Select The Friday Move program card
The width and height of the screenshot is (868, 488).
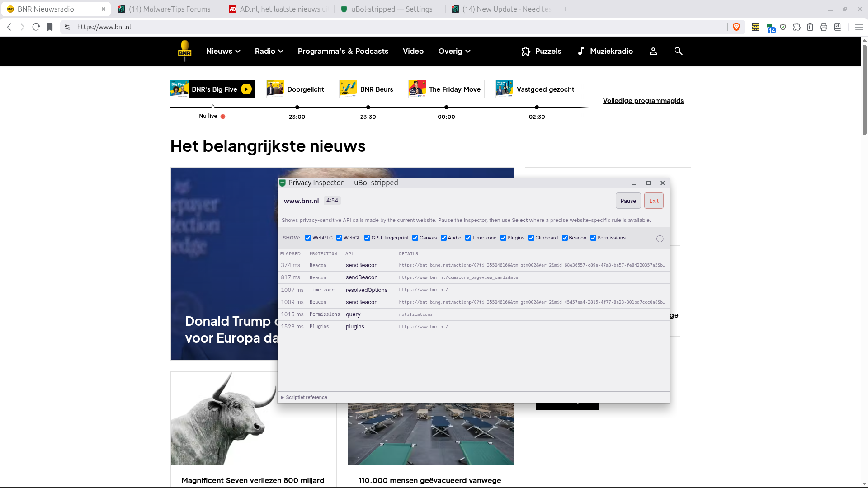[446, 89]
